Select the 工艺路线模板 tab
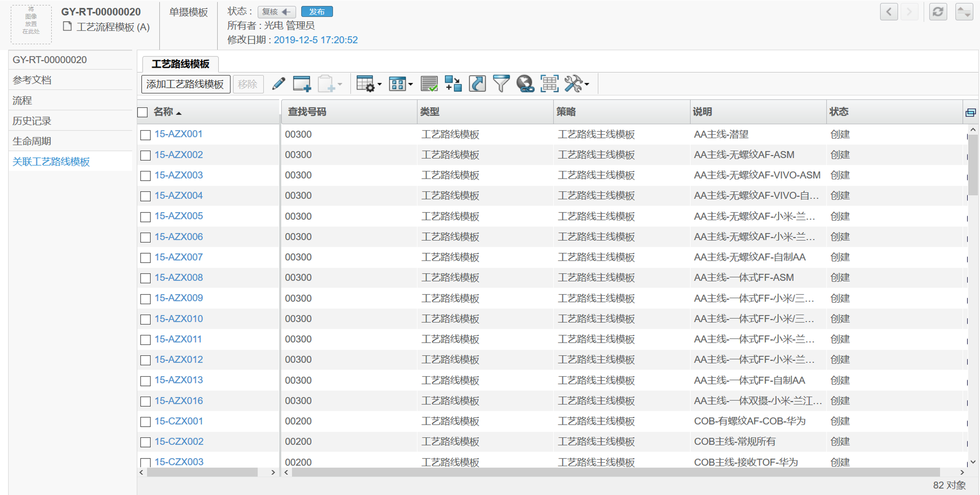The image size is (980, 495). [180, 64]
